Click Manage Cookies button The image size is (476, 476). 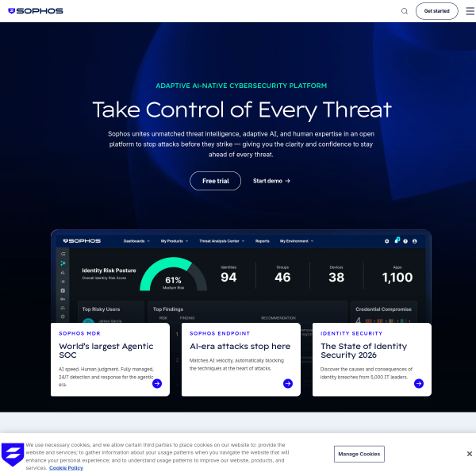(x=359, y=454)
